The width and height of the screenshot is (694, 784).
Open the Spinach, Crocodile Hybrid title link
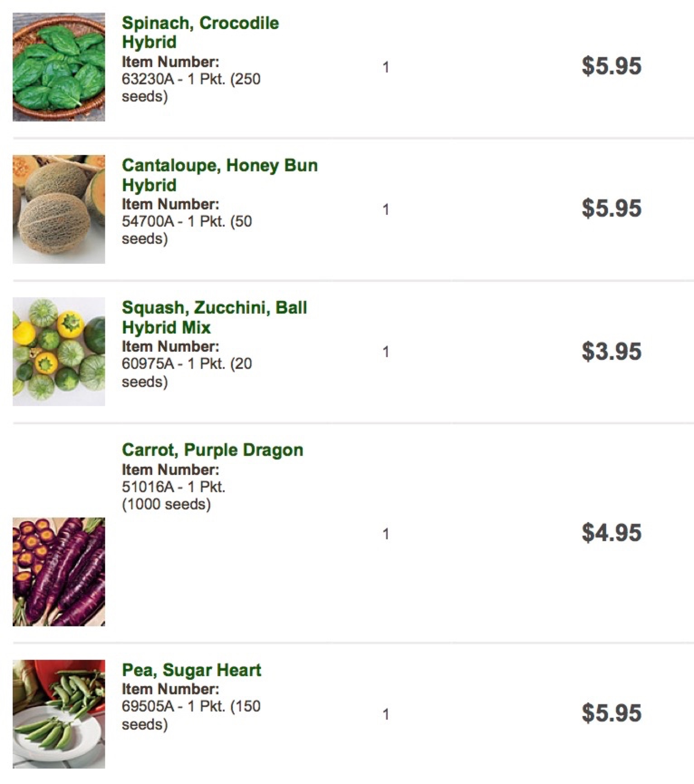point(200,32)
